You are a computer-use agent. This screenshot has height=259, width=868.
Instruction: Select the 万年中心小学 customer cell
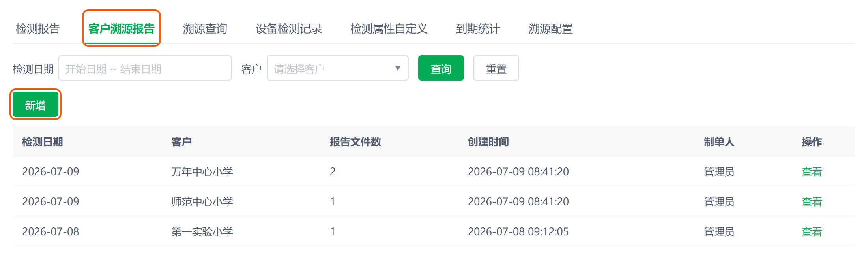(x=202, y=172)
